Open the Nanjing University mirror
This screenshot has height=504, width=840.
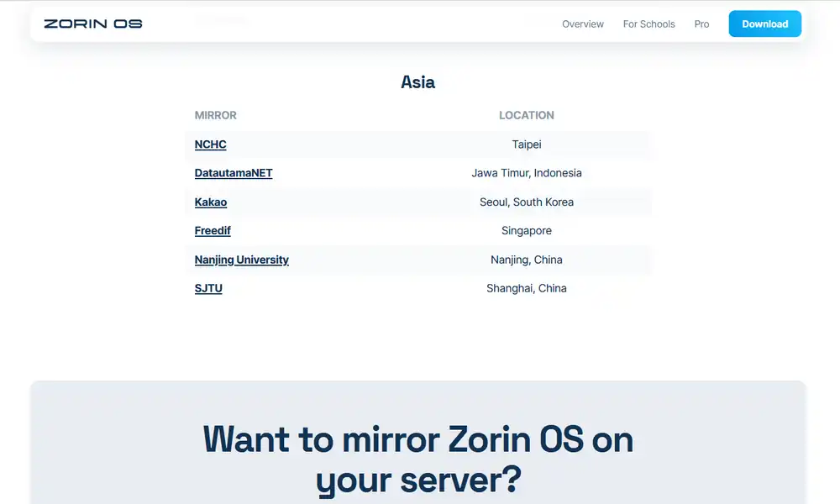pyautogui.click(x=241, y=260)
